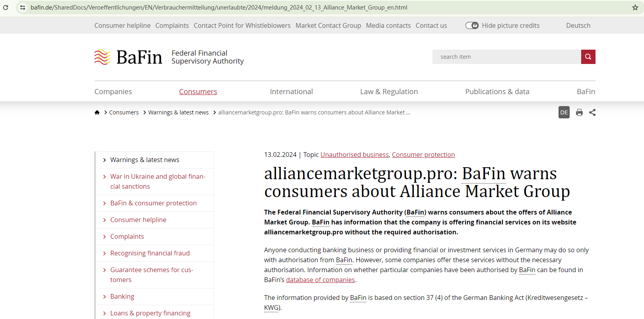Switch to German version via DE icon
644x319 pixels.
(x=564, y=112)
